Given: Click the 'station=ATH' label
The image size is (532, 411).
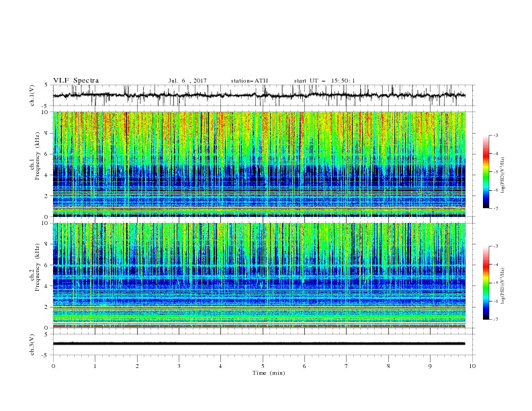Looking at the screenshot, I should pos(249,81).
